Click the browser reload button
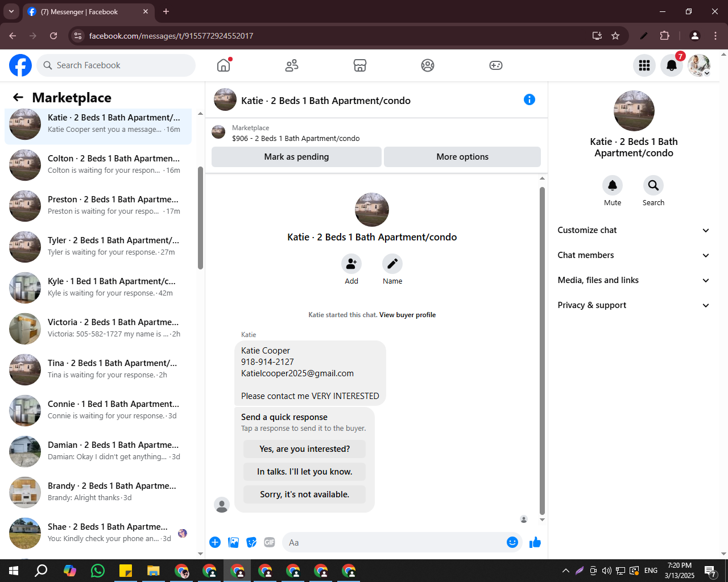728x582 pixels. click(x=53, y=36)
